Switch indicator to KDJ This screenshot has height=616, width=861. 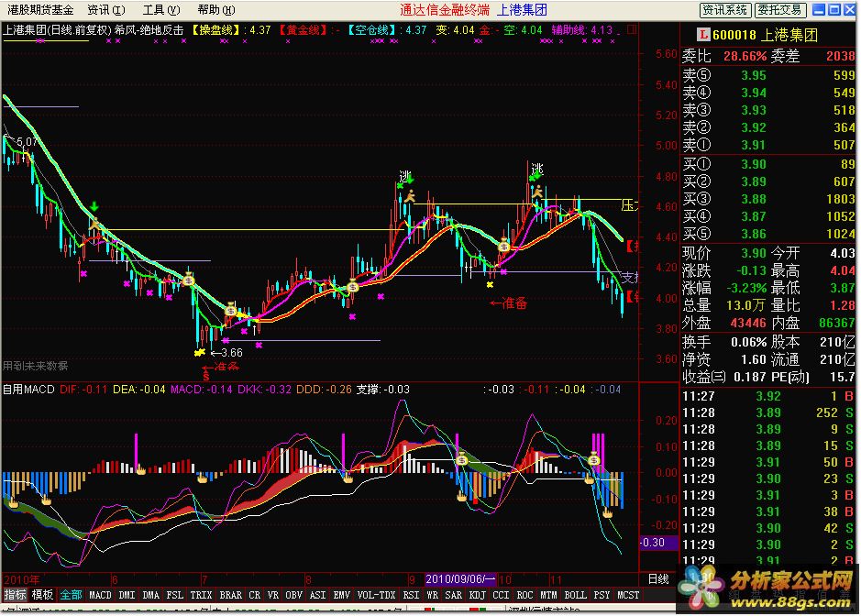point(477,595)
